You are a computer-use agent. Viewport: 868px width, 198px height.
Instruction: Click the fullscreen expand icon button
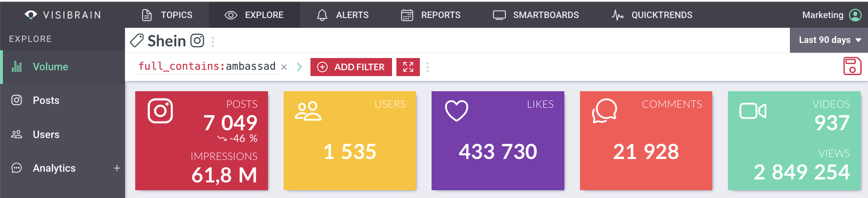coord(408,67)
